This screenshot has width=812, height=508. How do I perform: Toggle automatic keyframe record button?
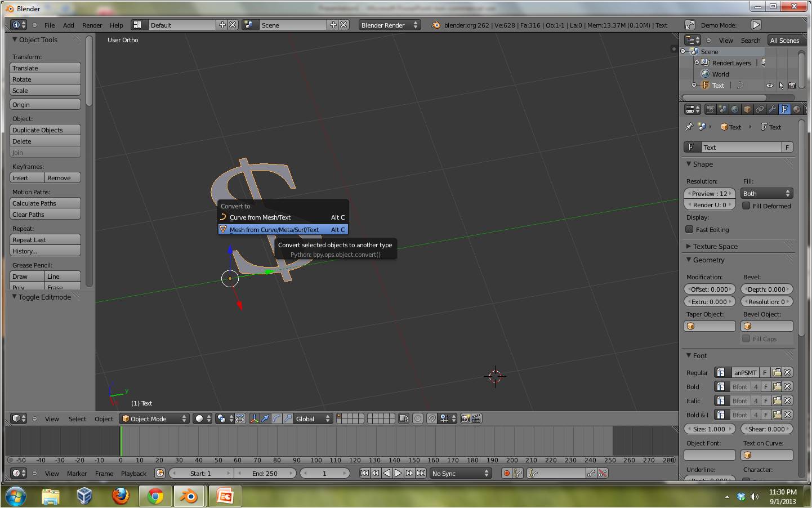507,473
